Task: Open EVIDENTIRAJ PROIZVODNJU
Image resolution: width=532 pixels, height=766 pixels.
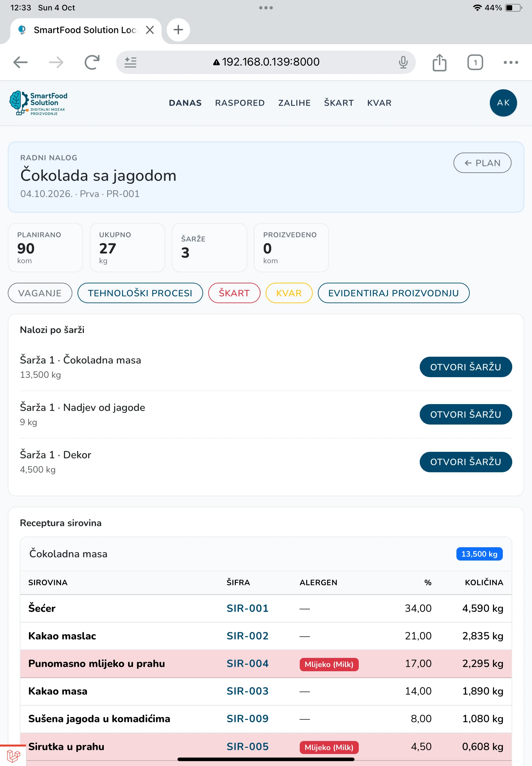Action: point(394,293)
